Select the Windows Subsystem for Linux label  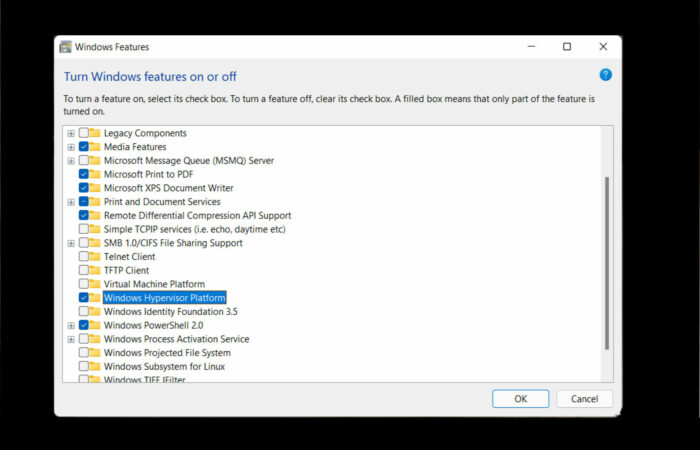pos(164,367)
